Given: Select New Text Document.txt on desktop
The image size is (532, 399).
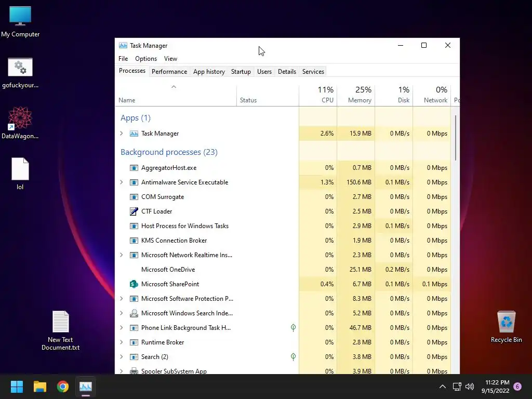Looking at the screenshot, I should pos(60,331).
